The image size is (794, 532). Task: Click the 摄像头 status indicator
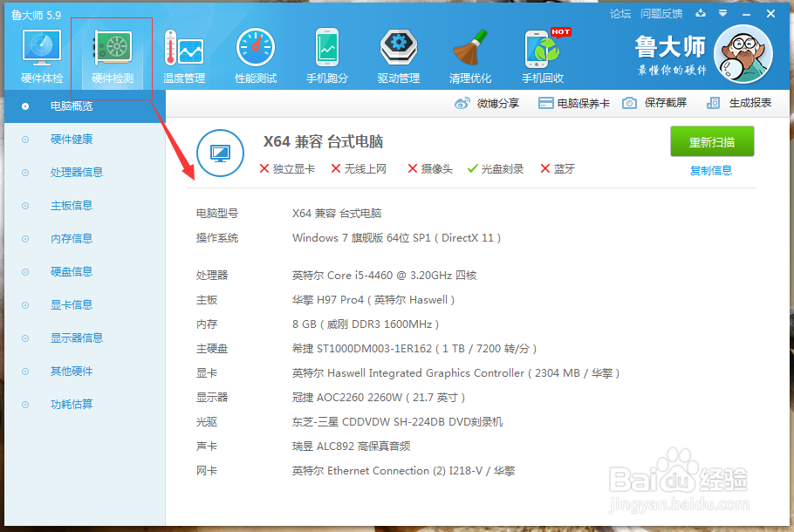[x=430, y=168]
